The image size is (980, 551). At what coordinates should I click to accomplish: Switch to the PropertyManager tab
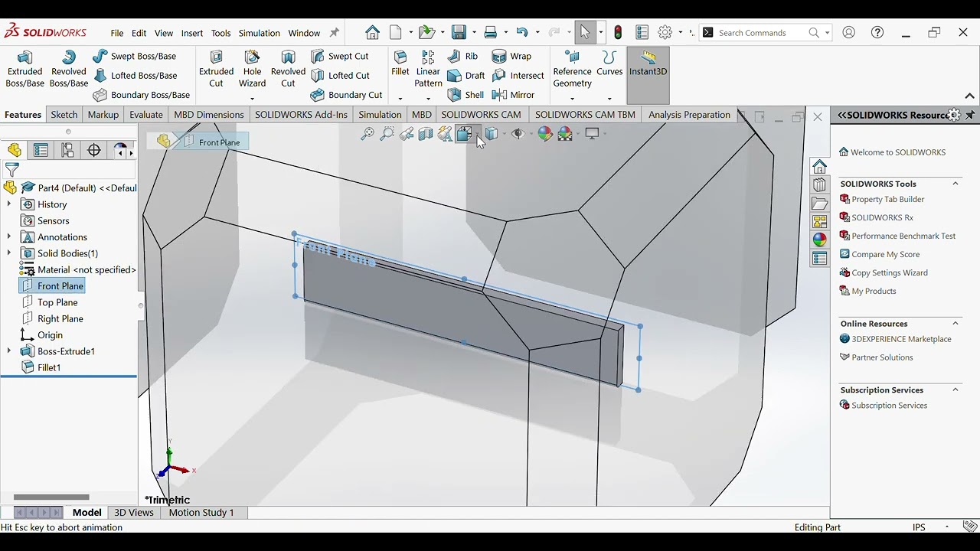click(x=41, y=150)
